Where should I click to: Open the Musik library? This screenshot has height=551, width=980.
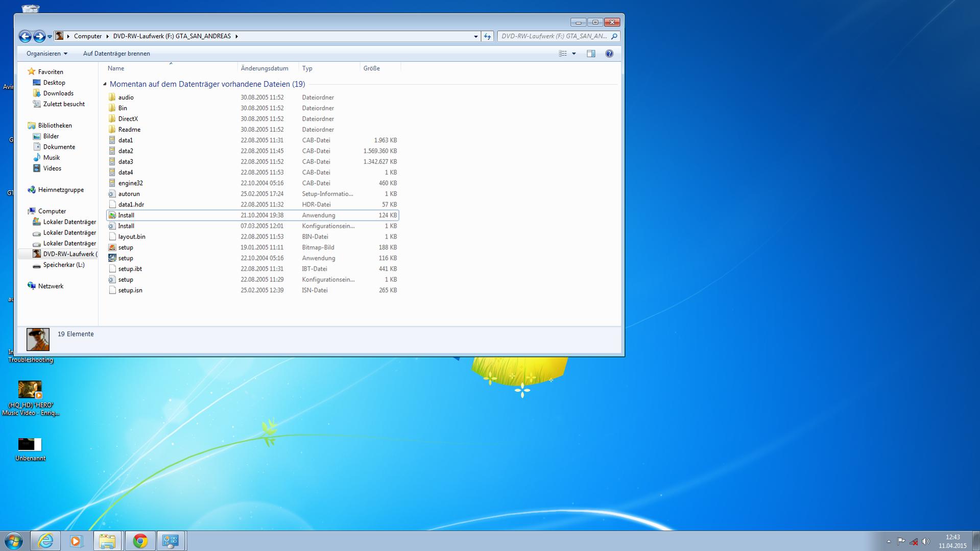[x=52, y=158]
